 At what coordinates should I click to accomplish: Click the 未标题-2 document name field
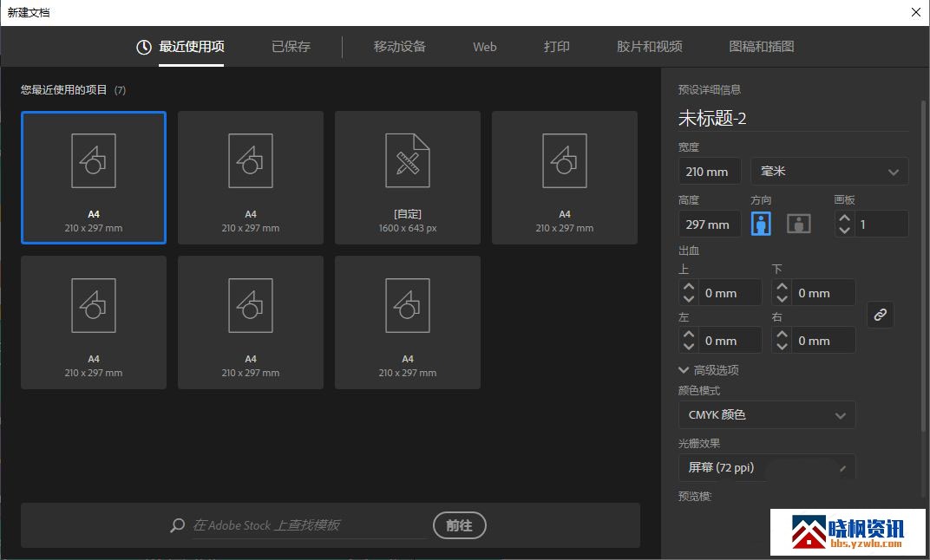(791, 119)
